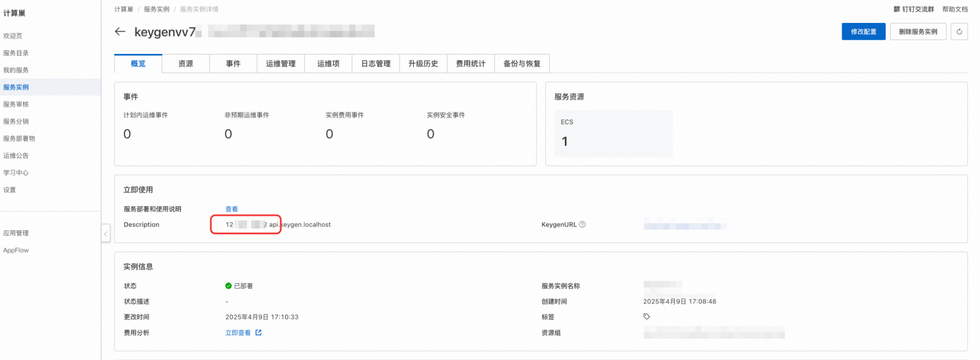This screenshot has width=980, height=360.
Task: Click the external link icon after 立即查看
Action: click(258, 333)
